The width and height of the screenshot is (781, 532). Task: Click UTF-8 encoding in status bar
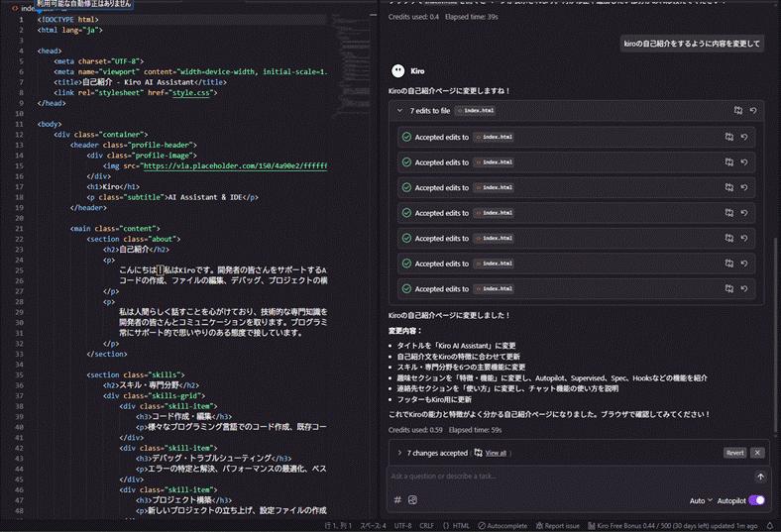pyautogui.click(x=403, y=525)
